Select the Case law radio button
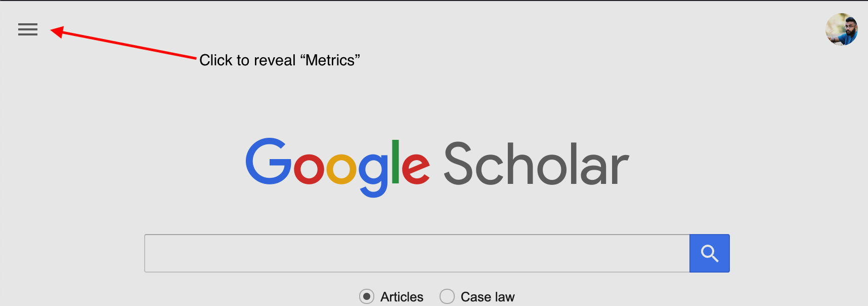Viewport: 868px width, 306px height. pos(447,296)
